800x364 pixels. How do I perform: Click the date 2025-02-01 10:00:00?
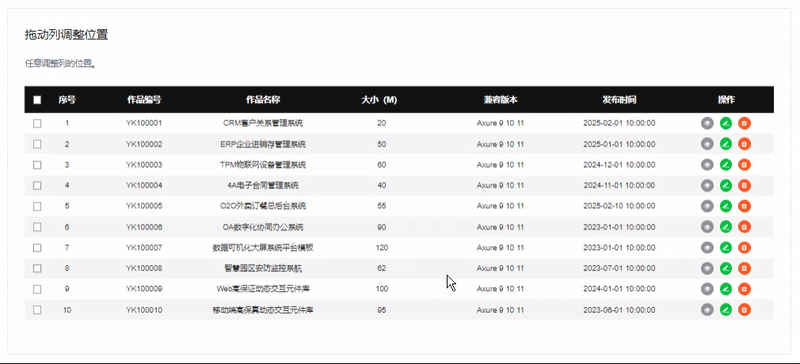click(619, 123)
